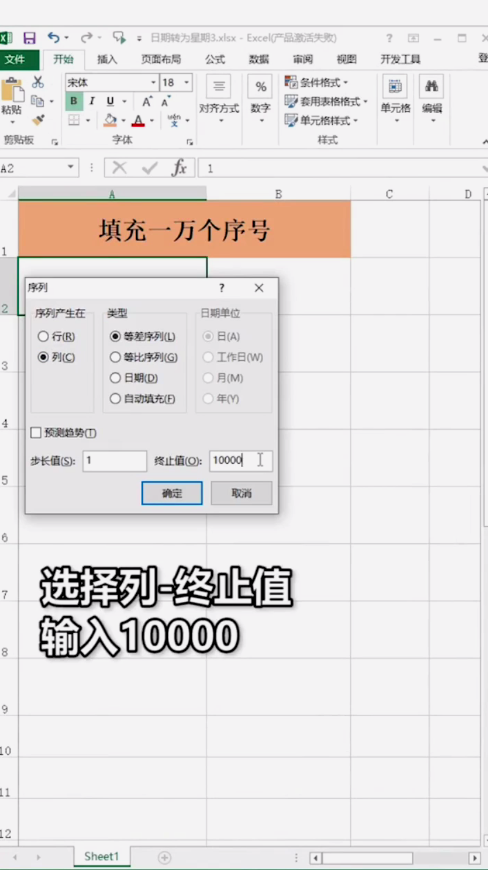
Task: Open the 数字 number format group
Action: click(x=261, y=99)
